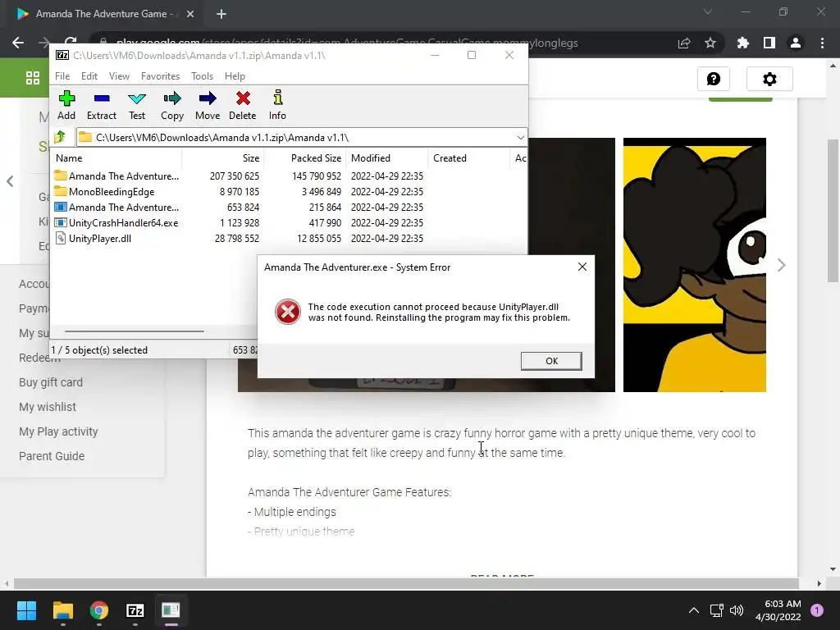Open the View menu in 7-Zip
Image resolution: width=840 pixels, height=630 pixels.
tap(119, 76)
